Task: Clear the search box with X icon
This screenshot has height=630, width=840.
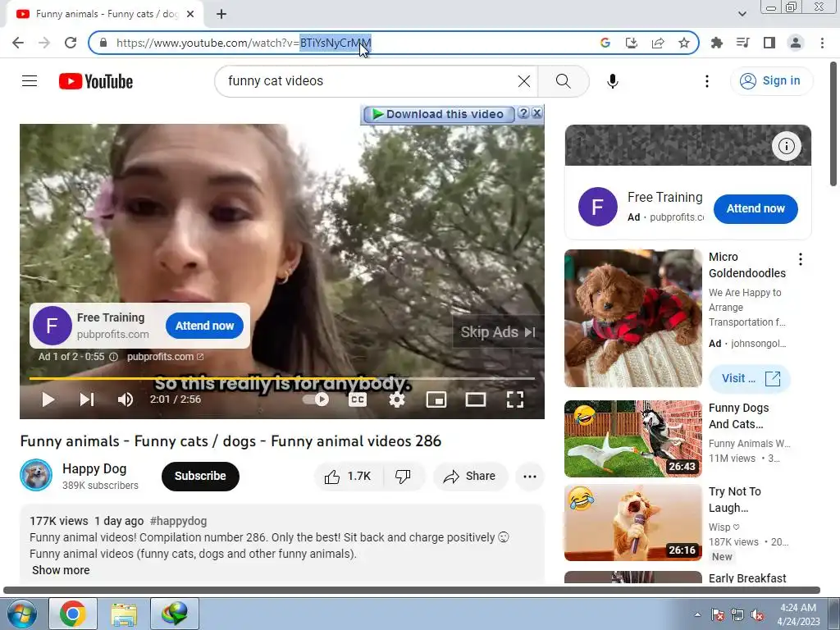Action: pos(524,81)
